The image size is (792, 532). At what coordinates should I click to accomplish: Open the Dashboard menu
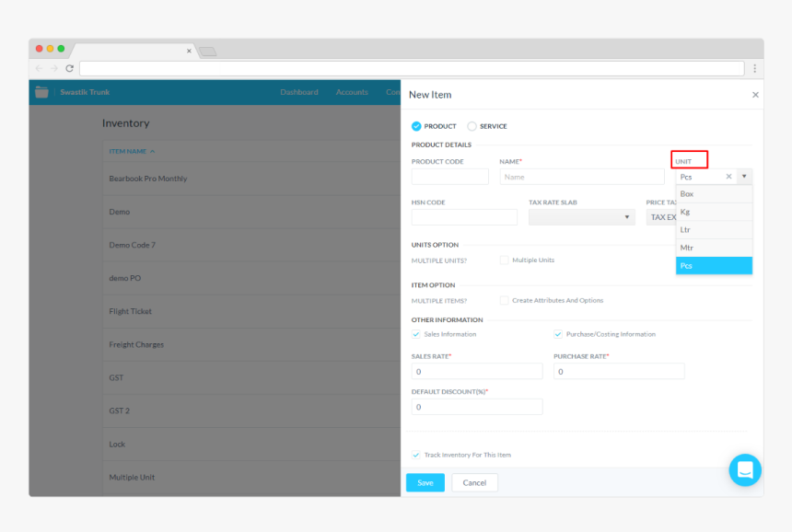coord(299,92)
